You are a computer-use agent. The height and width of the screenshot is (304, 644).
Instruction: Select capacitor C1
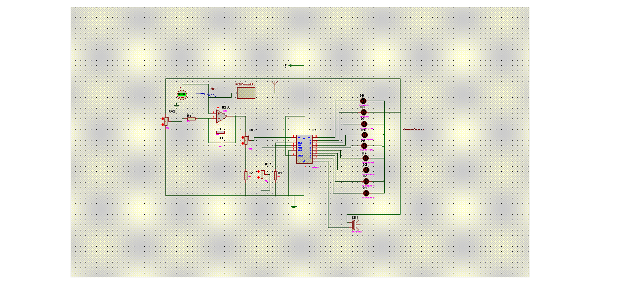(x=222, y=142)
